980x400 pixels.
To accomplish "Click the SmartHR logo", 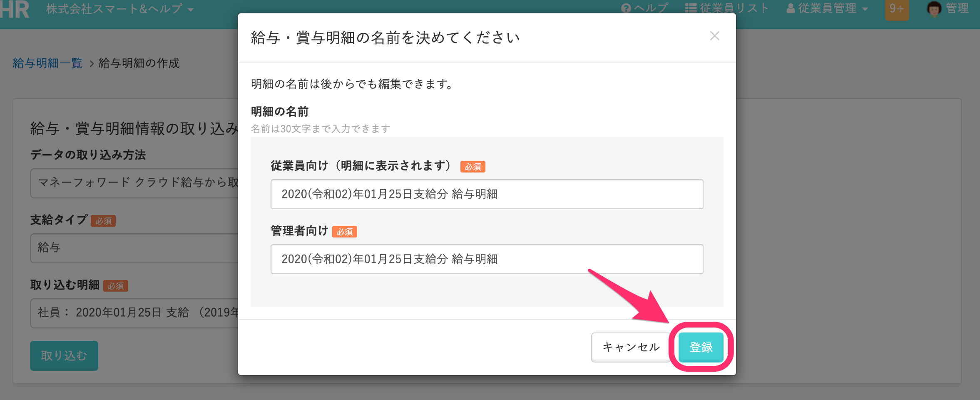I will point(15,9).
